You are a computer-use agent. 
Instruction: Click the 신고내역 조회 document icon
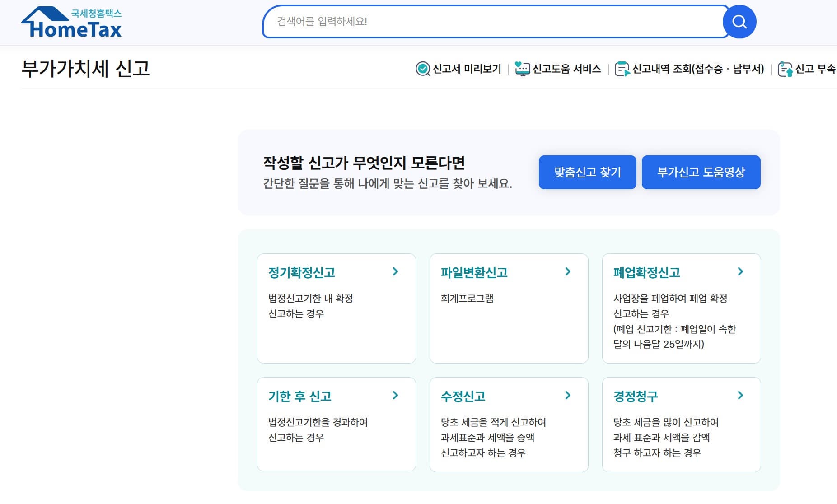tap(622, 69)
